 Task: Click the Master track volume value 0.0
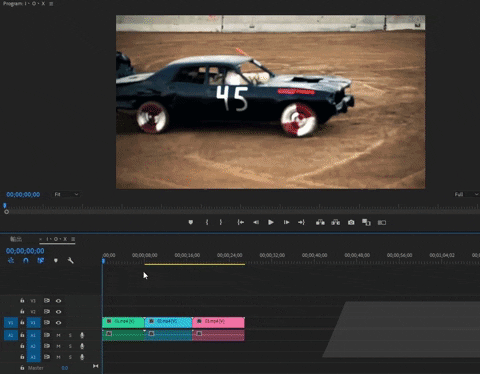click(x=65, y=368)
